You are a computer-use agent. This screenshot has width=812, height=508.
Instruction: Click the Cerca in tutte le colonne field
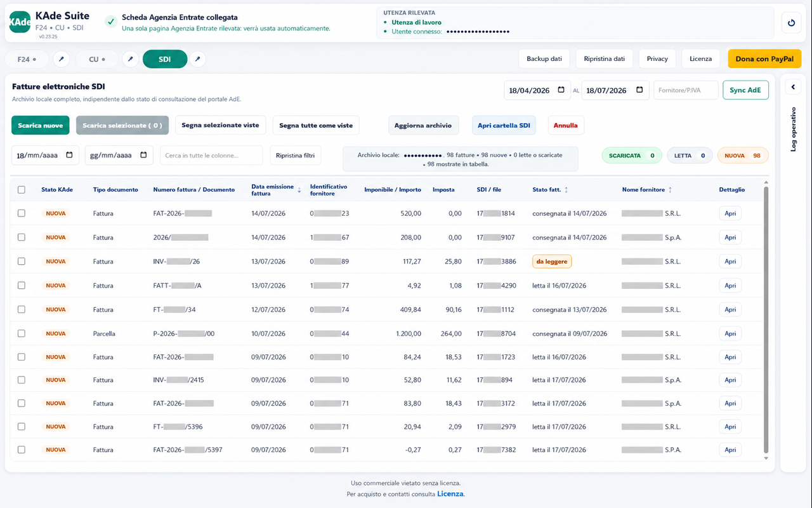coord(211,155)
